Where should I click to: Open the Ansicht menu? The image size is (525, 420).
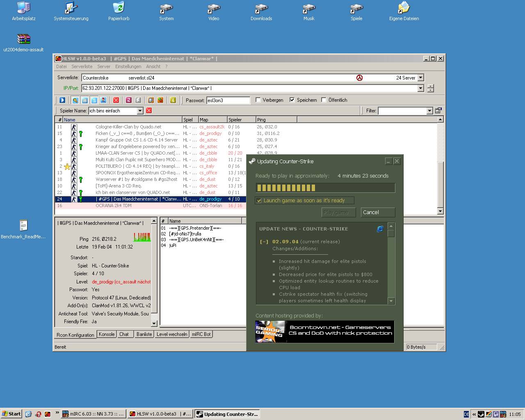[153, 66]
